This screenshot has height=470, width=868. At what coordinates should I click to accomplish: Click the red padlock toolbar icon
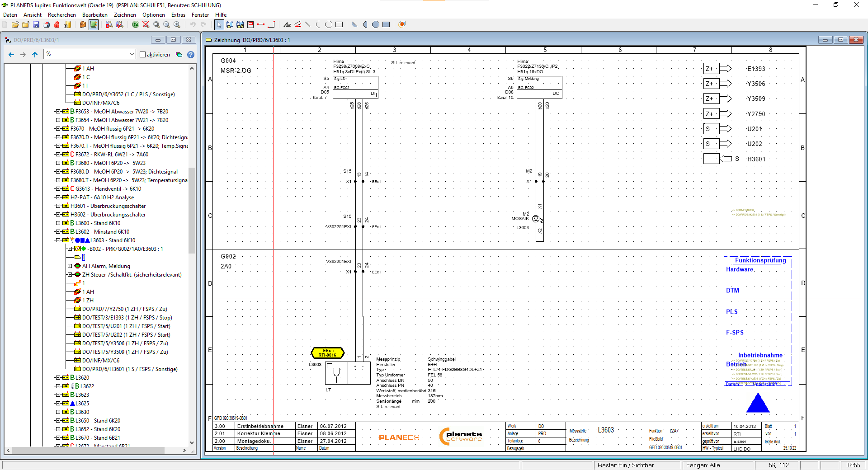[57, 24]
